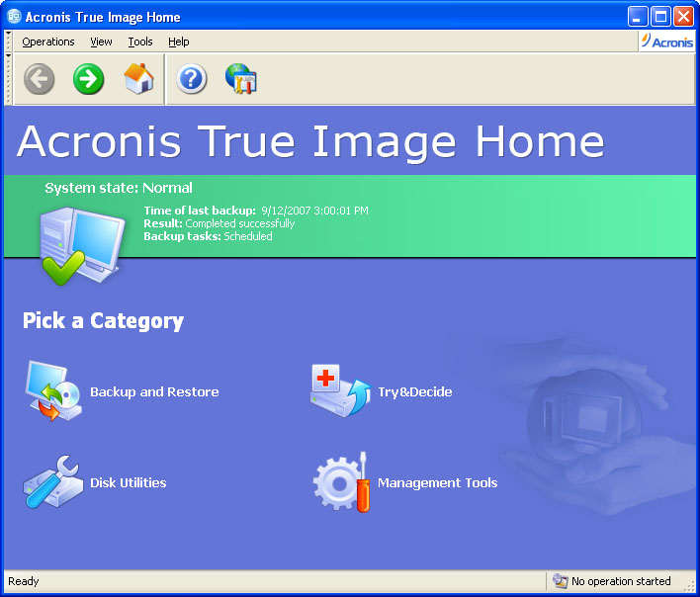Open the Try&Decide drive icon
This screenshot has height=597, width=700.
click(x=341, y=391)
